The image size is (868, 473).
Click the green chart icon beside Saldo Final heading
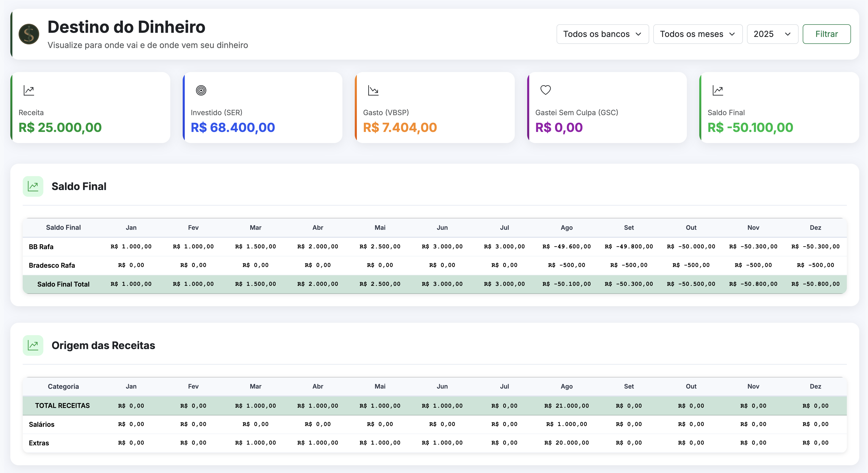(x=33, y=186)
